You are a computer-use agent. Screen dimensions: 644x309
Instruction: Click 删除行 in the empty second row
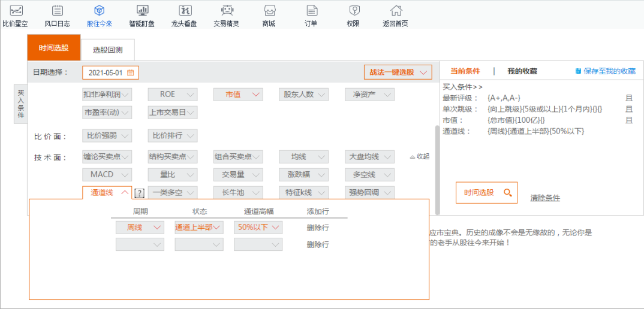tap(318, 245)
